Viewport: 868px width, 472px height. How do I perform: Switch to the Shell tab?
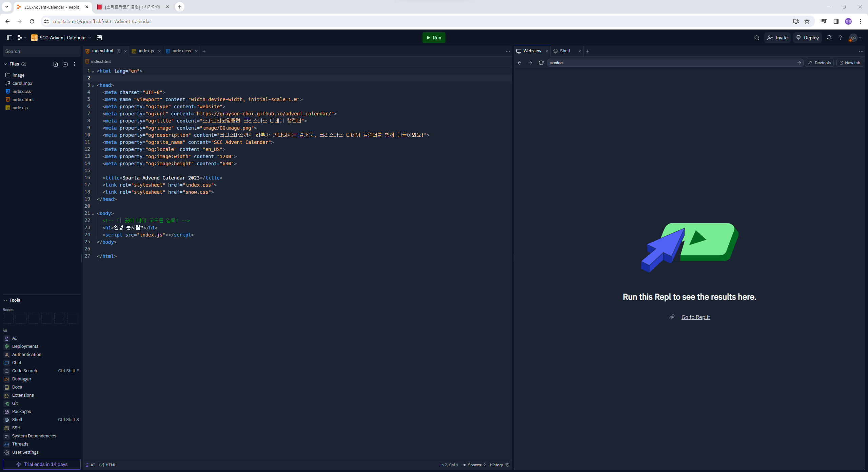[x=565, y=51]
